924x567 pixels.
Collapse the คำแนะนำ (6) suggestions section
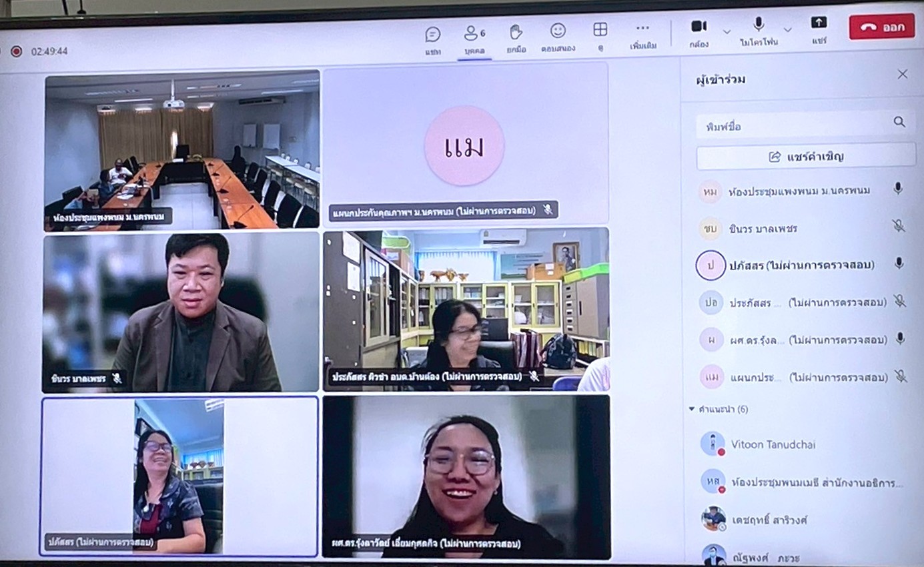point(692,409)
